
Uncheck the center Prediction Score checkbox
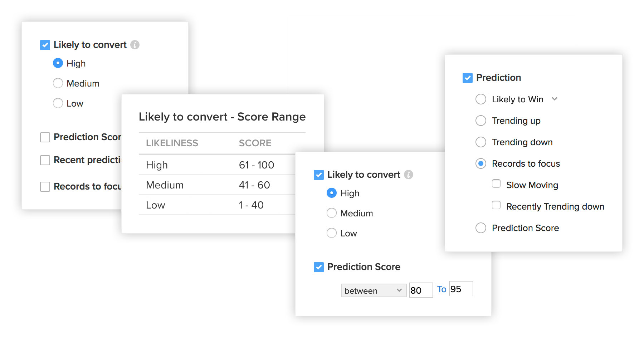click(319, 267)
